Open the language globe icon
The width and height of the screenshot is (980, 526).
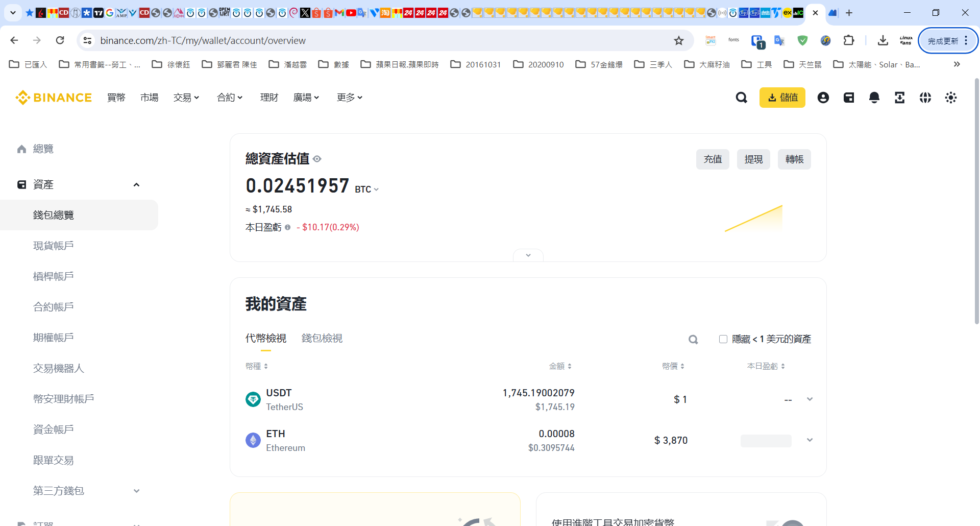pos(925,98)
